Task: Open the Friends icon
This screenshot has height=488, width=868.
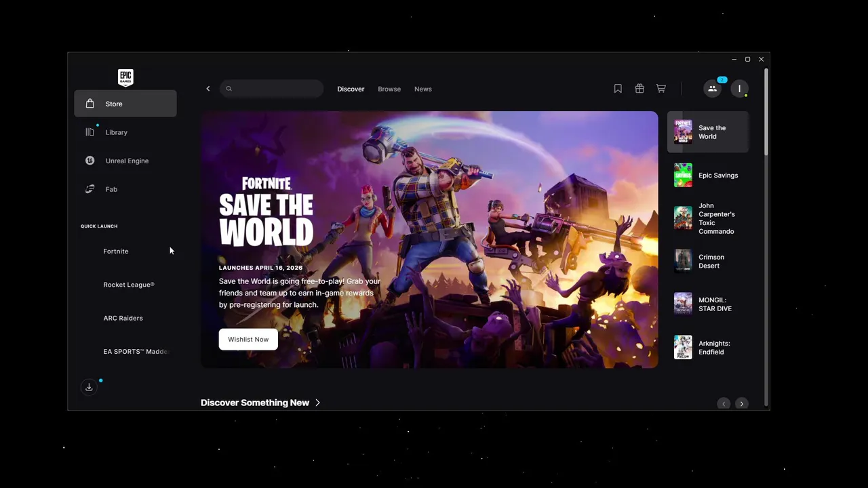Action: 712,89
